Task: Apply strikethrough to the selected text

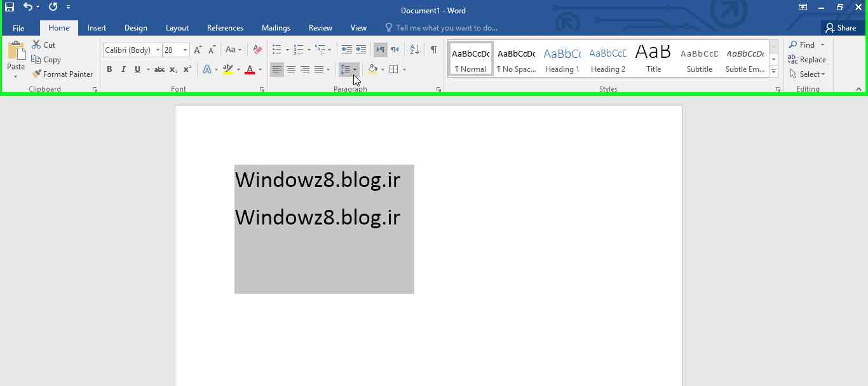Action: coord(159,69)
